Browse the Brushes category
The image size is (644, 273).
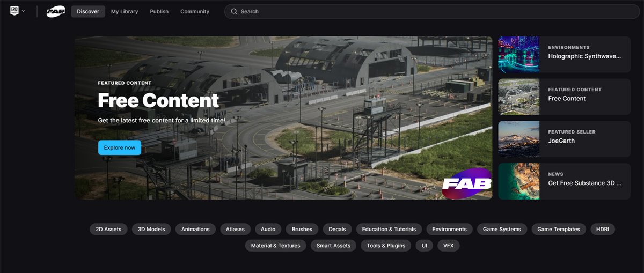[302, 229]
